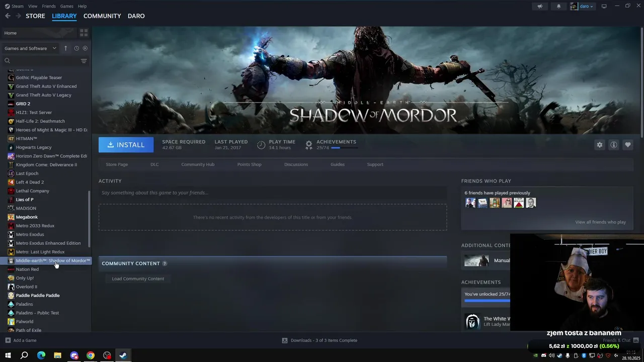Open the collections grid view icon
Screen dimensions: 644x362
click(84, 33)
